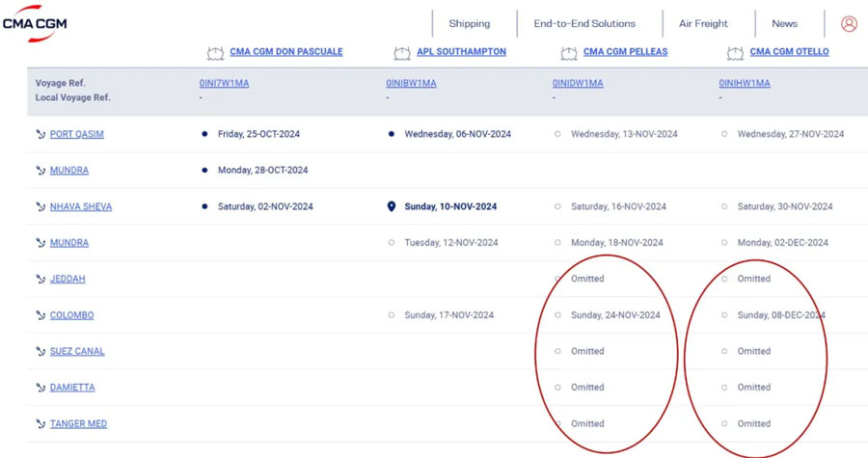Select the date Saturday, 30-NOV-2024
Viewport: 868px width, 458px height.
(785, 206)
